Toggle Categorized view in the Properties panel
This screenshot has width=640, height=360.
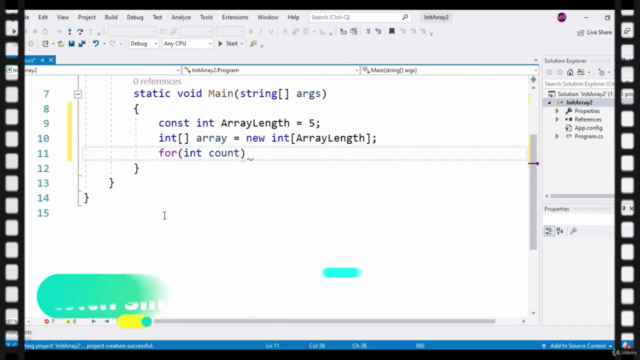pyautogui.click(x=549, y=231)
